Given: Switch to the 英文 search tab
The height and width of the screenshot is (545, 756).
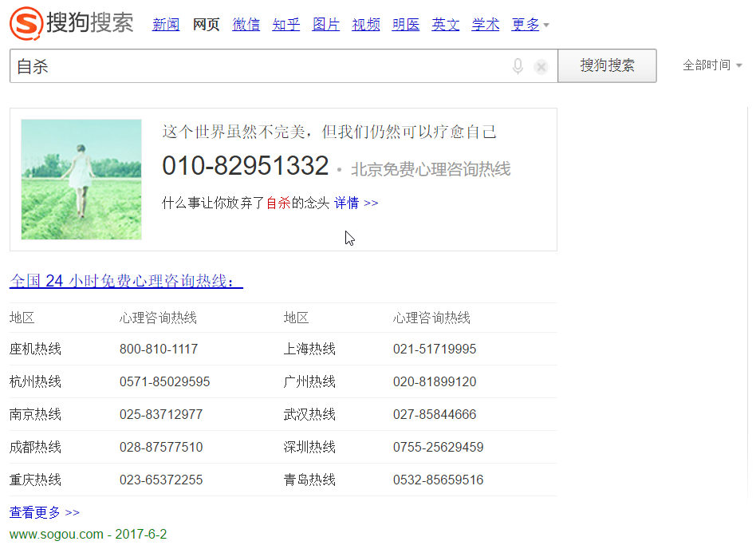Looking at the screenshot, I should 445,25.
